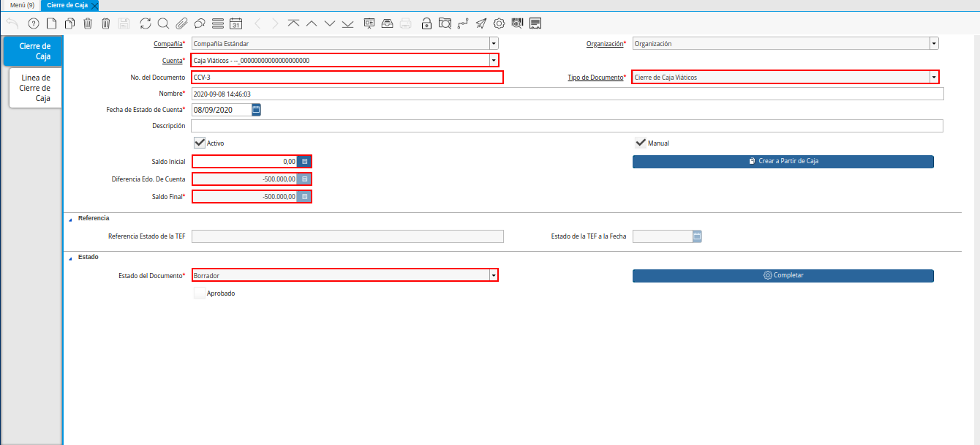This screenshot has width=980, height=445.
Task: Click the Nombre text field
Action: 568,94
